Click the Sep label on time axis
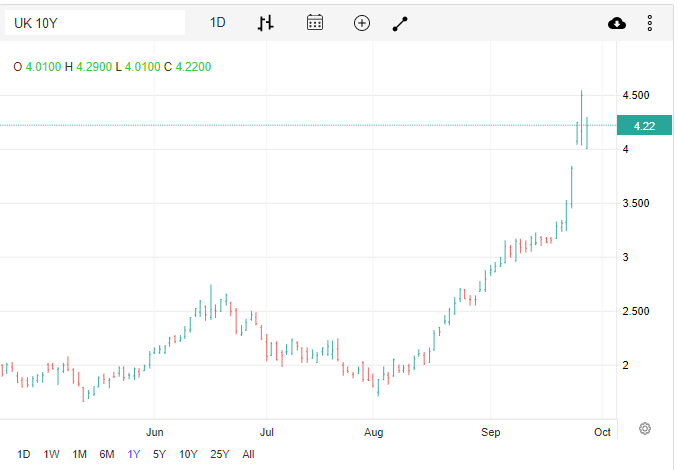Screen dimensions: 678x470 (x=491, y=432)
